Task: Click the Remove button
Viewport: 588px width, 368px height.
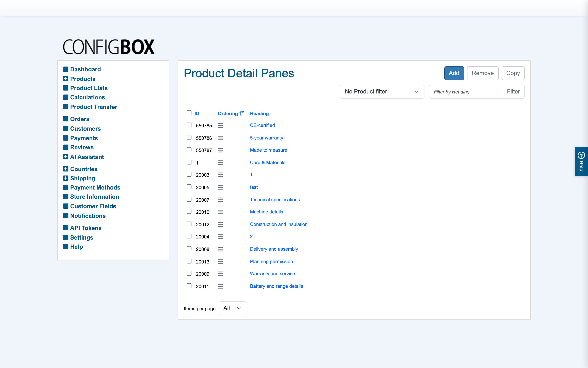Action: (x=483, y=73)
